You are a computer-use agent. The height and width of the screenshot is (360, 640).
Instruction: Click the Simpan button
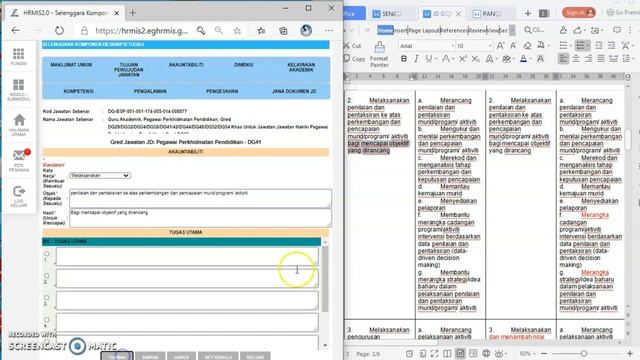tap(150, 356)
